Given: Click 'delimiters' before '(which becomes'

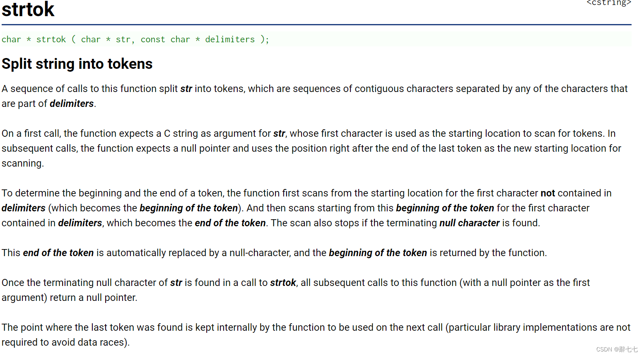Looking at the screenshot, I should [x=24, y=208].
